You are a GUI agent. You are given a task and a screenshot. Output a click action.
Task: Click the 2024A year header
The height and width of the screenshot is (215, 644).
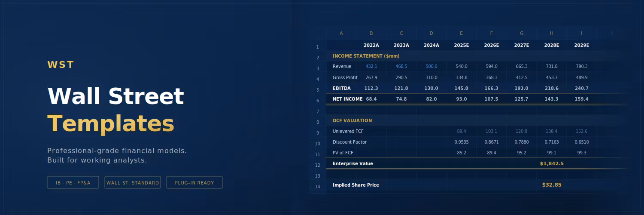[431, 45]
